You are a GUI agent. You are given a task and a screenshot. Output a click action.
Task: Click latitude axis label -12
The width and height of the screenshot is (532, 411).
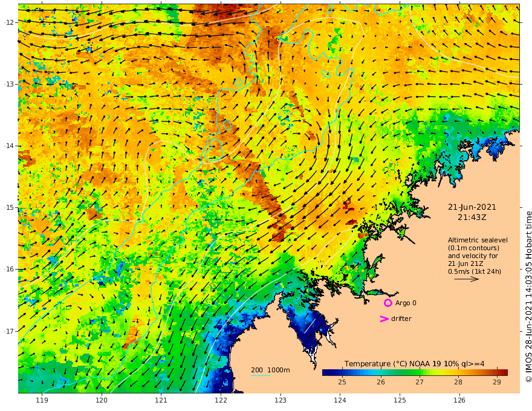click(9, 22)
